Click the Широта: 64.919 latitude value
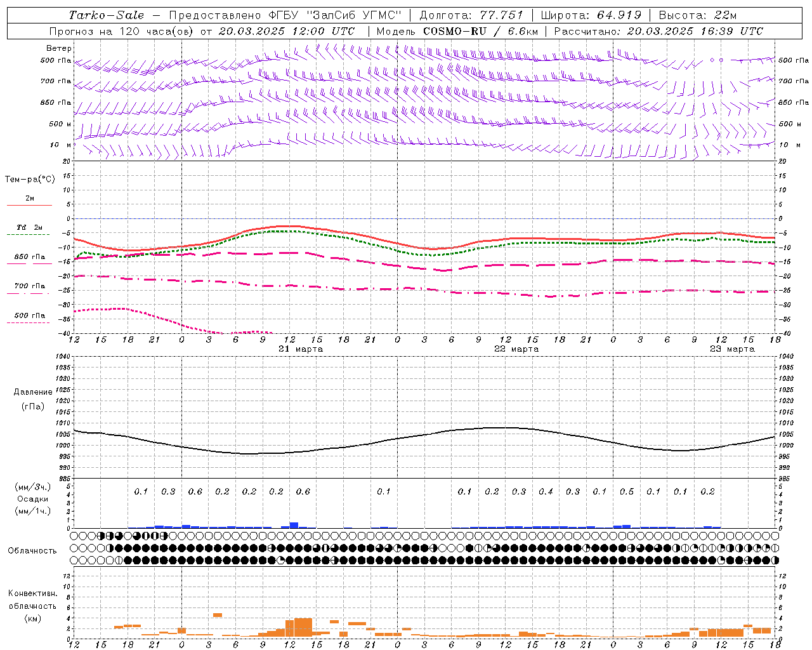This screenshot has height=650, width=812. 591,15
